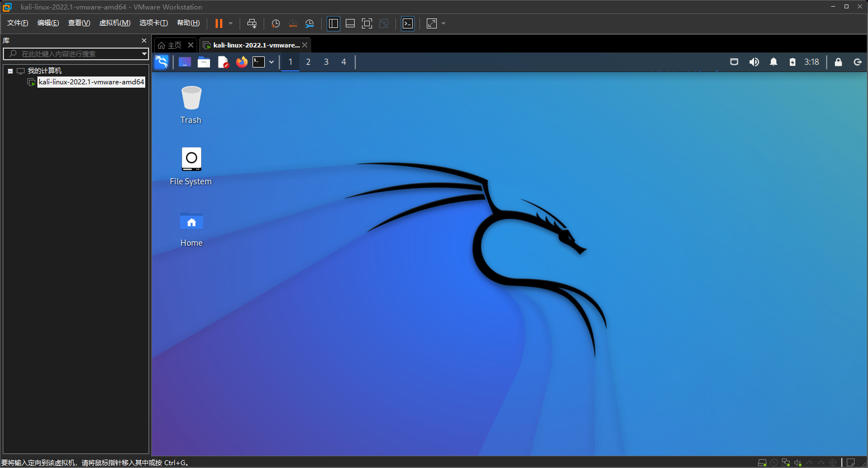
Task: Pause the virtual machine with the orange pause button
Action: coord(219,23)
